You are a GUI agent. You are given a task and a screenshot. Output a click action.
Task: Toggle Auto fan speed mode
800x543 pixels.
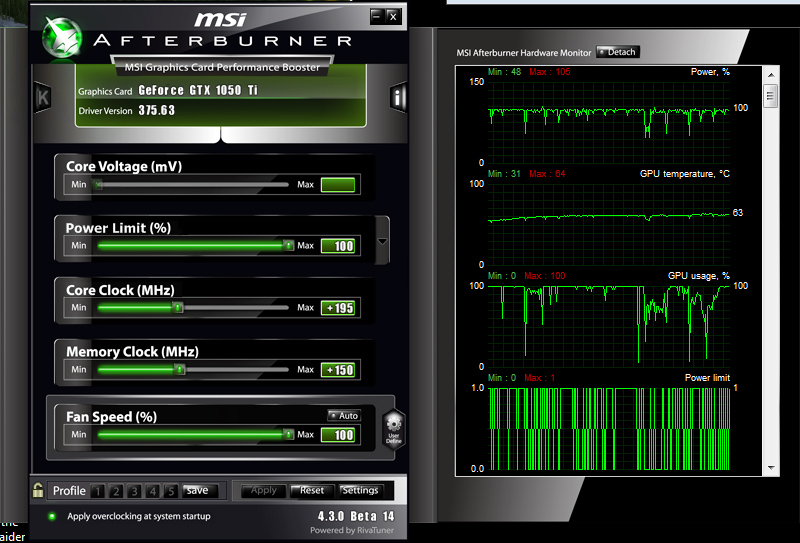coord(344,415)
